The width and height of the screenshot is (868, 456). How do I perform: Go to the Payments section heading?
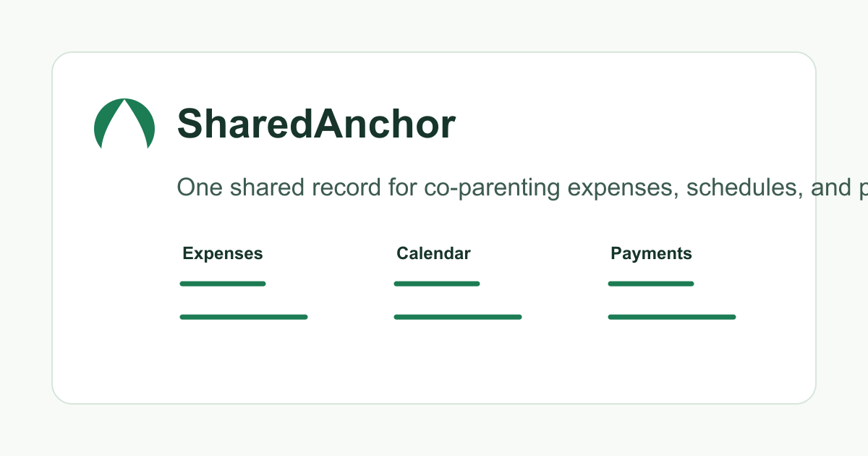tap(651, 253)
